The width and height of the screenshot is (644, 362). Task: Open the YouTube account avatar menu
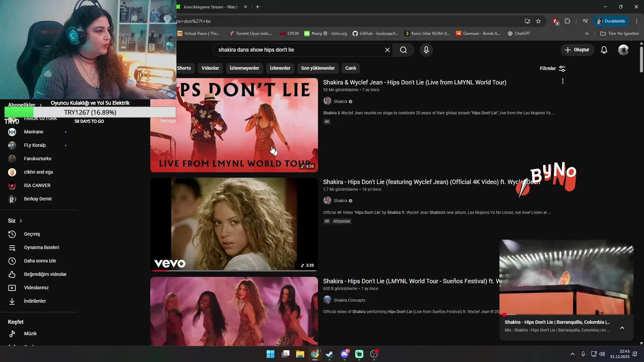click(623, 50)
